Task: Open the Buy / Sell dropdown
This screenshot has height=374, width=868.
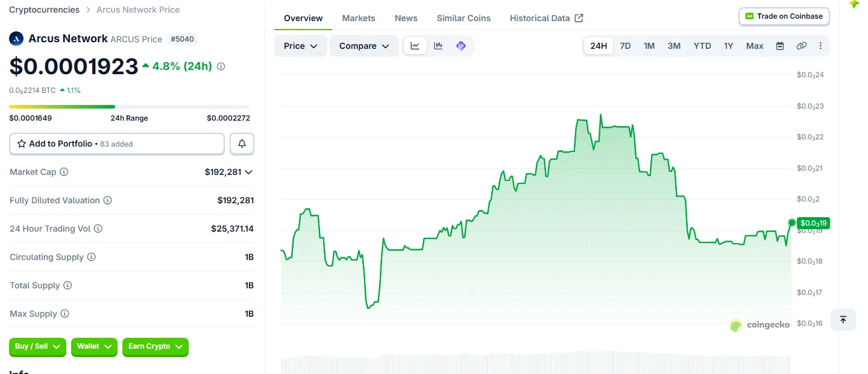Action: 37,346
